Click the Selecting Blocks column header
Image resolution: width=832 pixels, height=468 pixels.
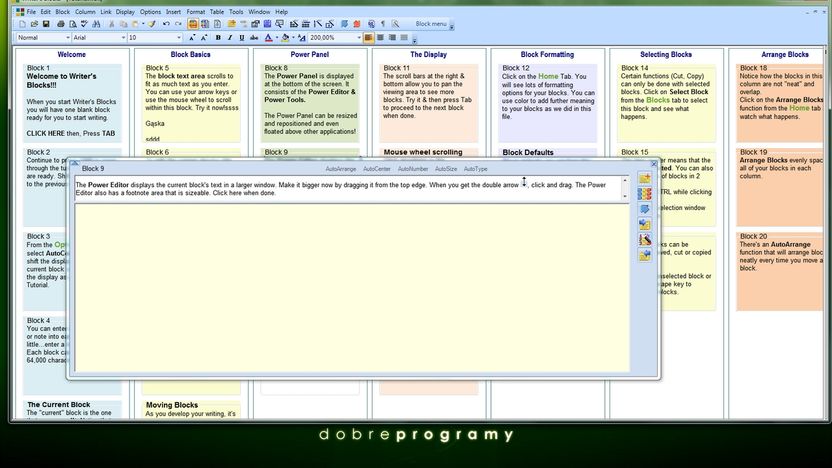click(666, 54)
